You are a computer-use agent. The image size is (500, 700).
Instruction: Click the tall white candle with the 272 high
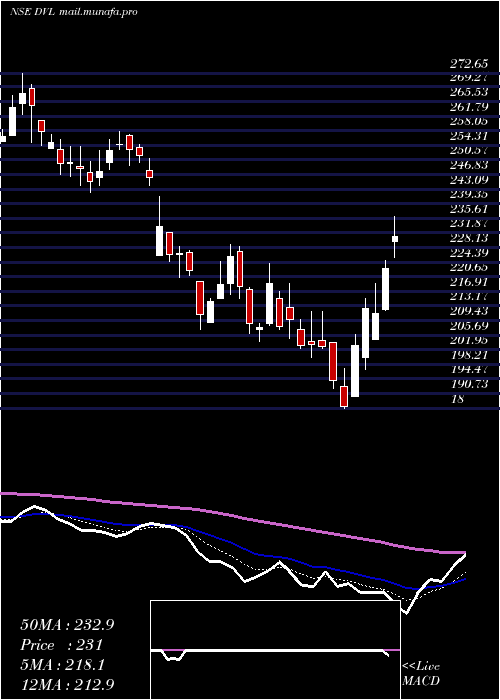pos(22,98)
